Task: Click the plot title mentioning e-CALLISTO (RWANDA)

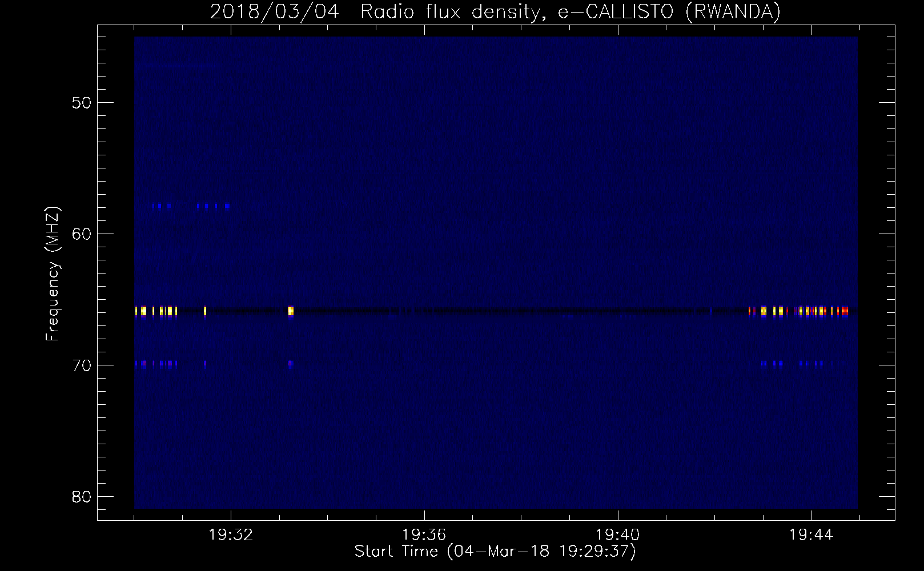Action: [x=495, y=11]
